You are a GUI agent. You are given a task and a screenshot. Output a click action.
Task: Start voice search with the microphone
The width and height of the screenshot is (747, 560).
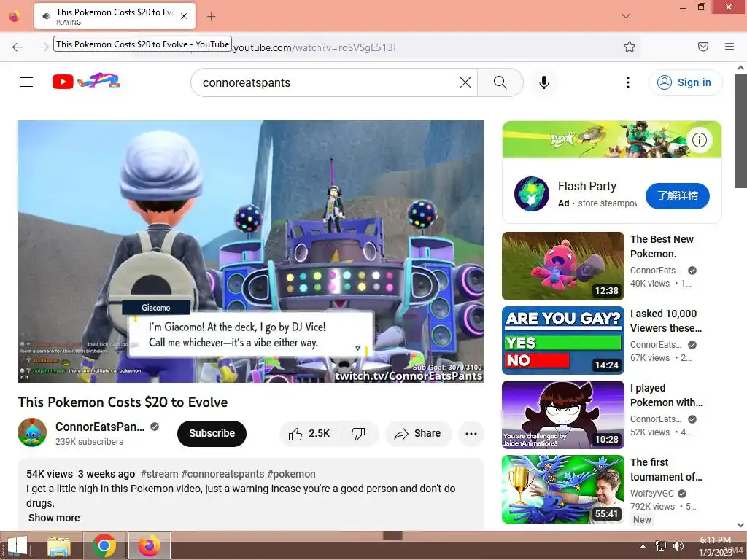click(x=544, y=82)
